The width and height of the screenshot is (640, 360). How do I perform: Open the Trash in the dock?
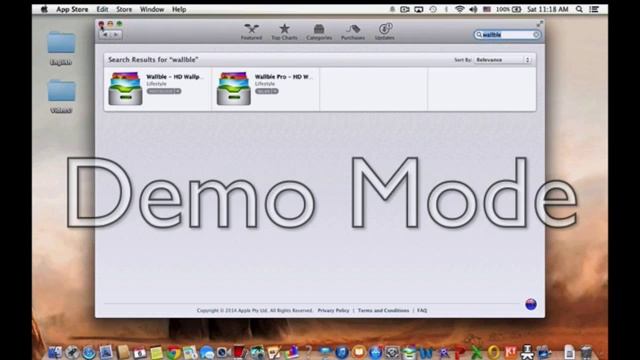[x=586, y=353]
